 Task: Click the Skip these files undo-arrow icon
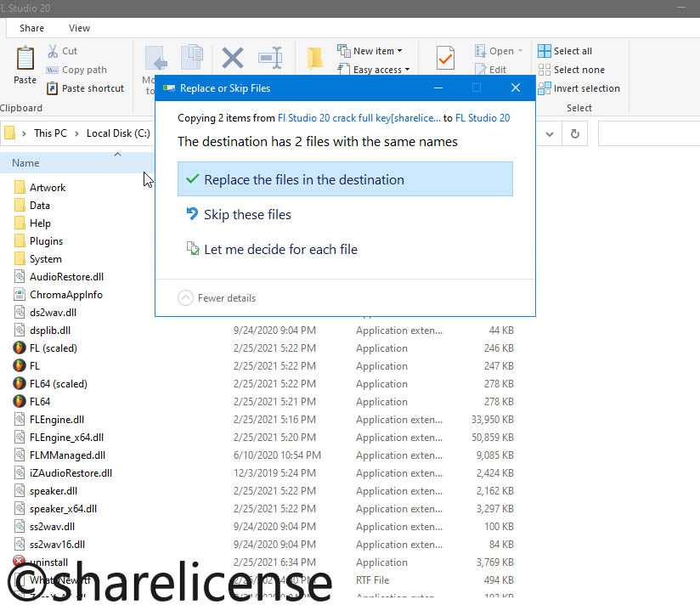[x=192, y=214]
